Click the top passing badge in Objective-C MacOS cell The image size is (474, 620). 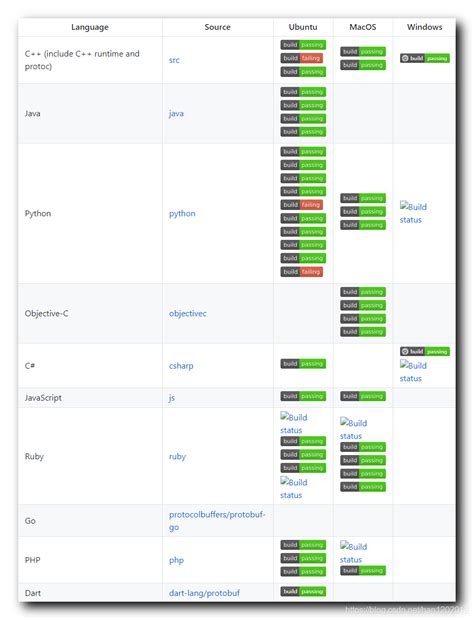click(363, 292)
